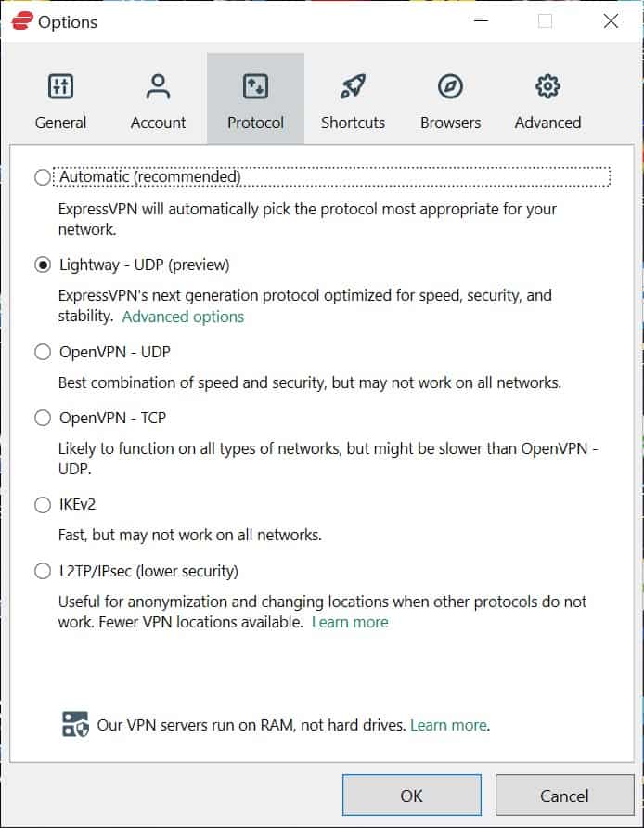
Task: Open Learn more link for L2TP/IPsec
Action: click(350, 622)
